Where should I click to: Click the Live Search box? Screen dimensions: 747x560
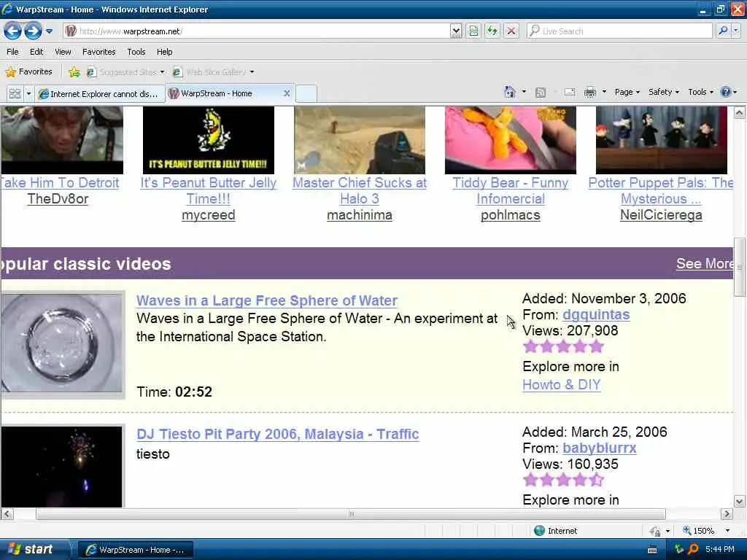(x=619, y=31)
